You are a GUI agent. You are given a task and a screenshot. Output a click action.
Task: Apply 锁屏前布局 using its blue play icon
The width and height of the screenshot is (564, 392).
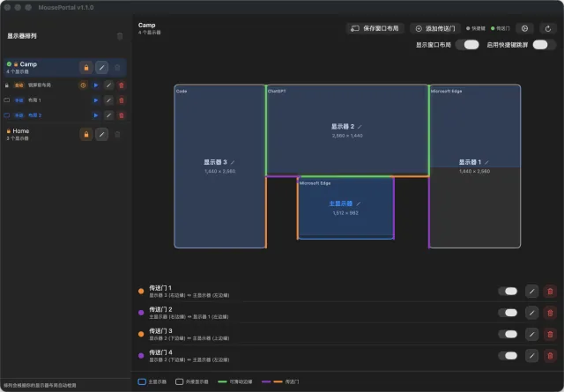click(96, 85)
